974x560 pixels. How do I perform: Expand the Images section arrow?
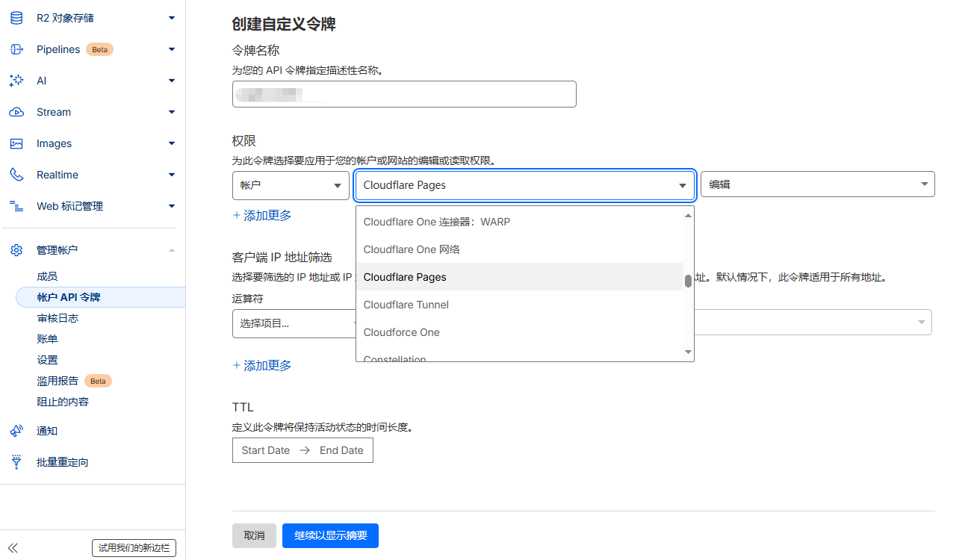172,143
